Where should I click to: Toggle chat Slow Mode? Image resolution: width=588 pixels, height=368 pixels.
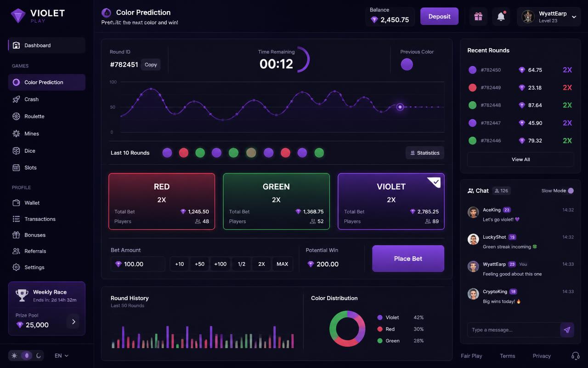coord(571,191)
